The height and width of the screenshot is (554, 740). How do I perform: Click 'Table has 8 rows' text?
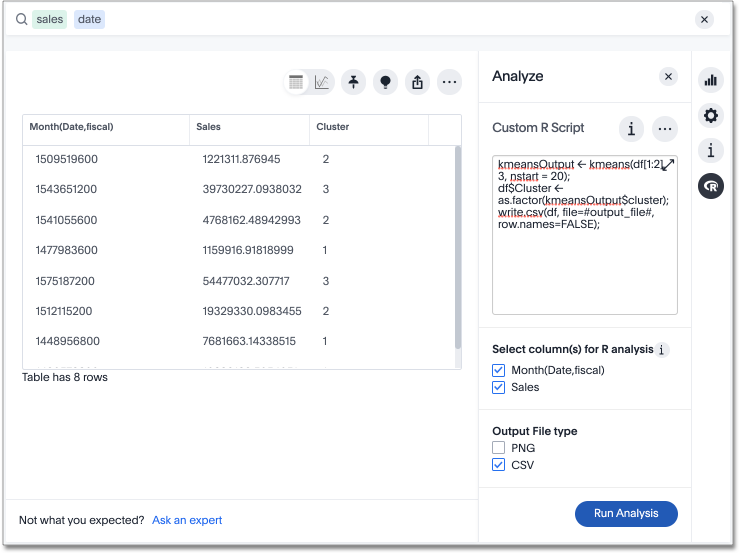pos(65,377)
